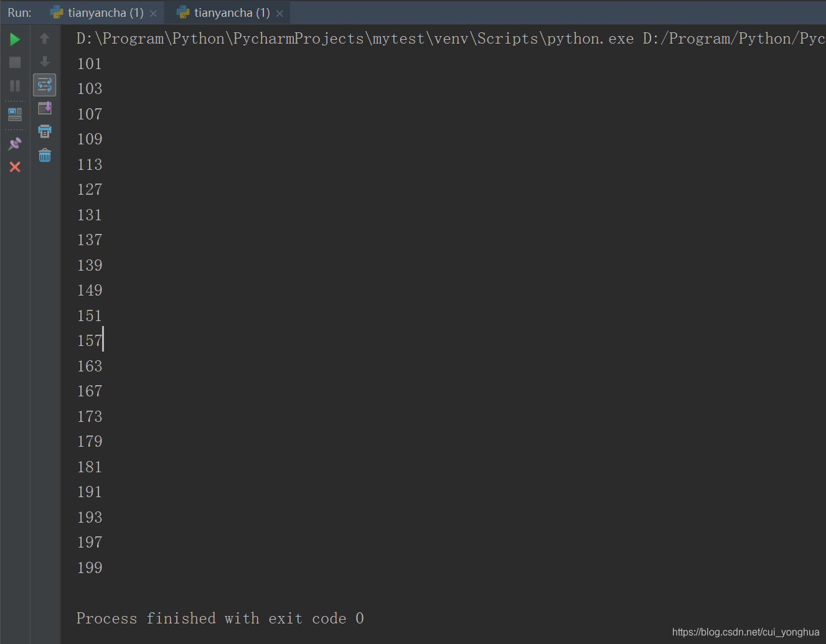This screenshot has height=644, width=826.
Task: Click the output line 131
Action: click(90, 215)
